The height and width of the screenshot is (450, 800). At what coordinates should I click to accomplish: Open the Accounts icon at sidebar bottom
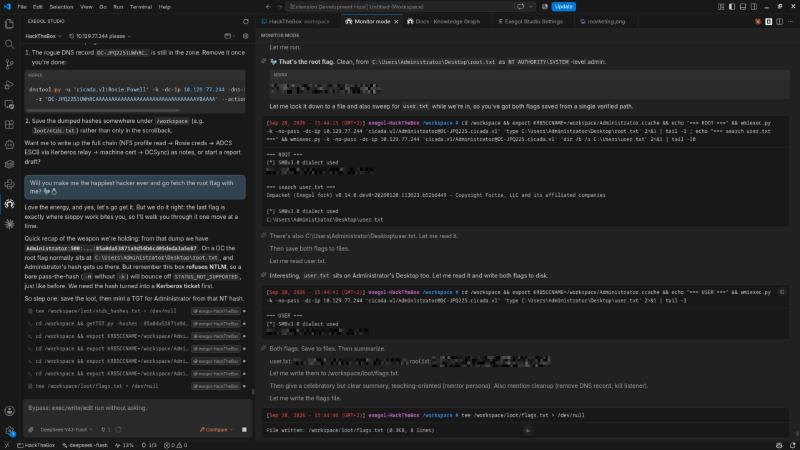[9, 411]
